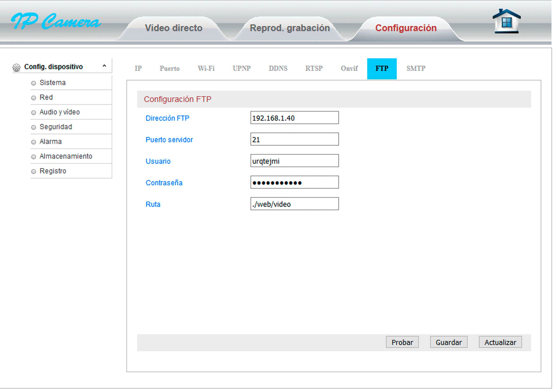The width and height of the screenshot is (556, 392).
Task: Click the home house icon
Action: 506,21
